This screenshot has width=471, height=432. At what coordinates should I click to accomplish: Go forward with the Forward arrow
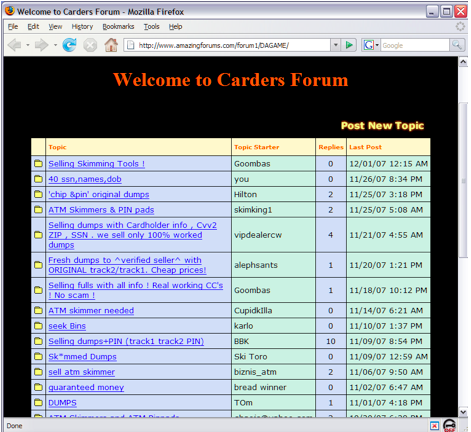[x=42, y=45]
